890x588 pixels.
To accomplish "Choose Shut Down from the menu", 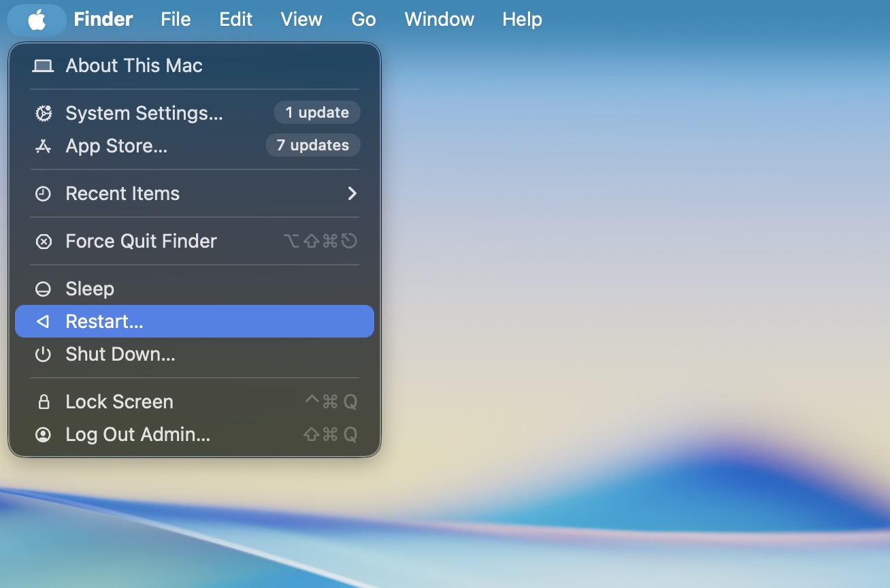I will click(119, 354).
